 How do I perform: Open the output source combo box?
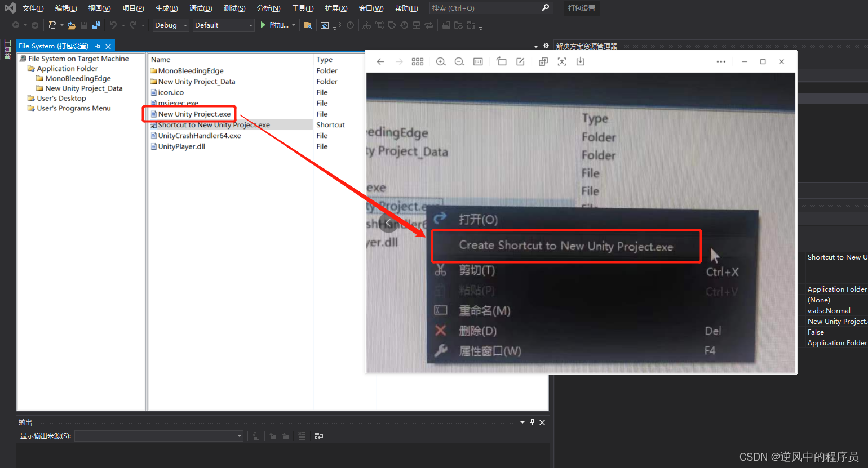[x=159, y=436]
